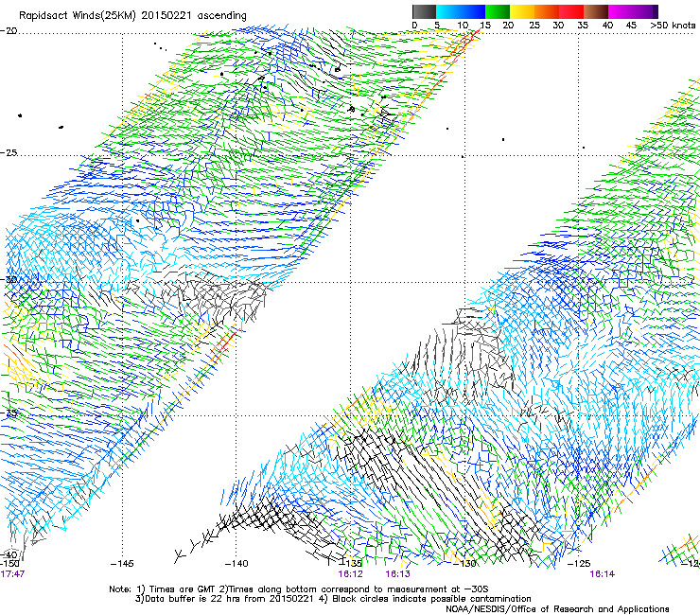
Task: Click the purple swath time '16:14'
Action: [603, 574]
